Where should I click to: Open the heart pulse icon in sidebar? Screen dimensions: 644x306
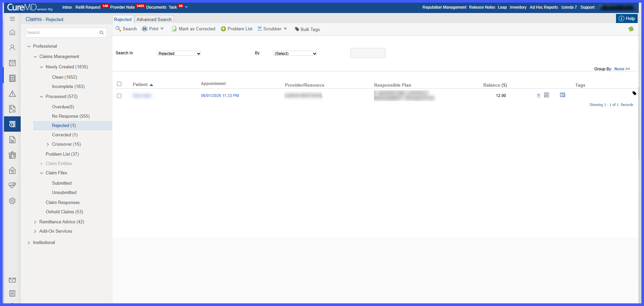(x=12, y=185)
